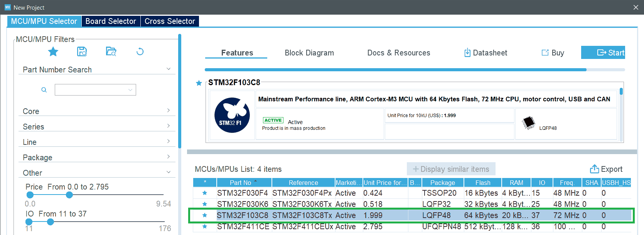Reset all filters with the refresh icon

[140, 52]
